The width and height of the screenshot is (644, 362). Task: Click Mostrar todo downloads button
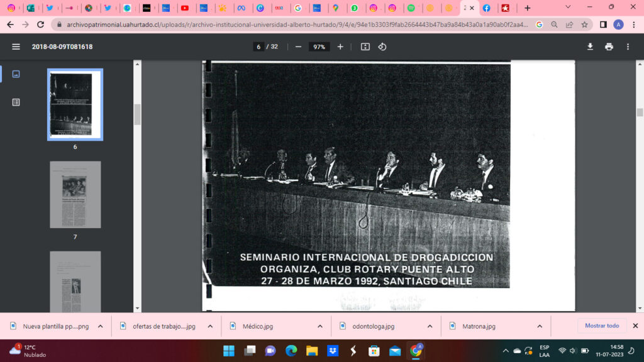(602, 326)
